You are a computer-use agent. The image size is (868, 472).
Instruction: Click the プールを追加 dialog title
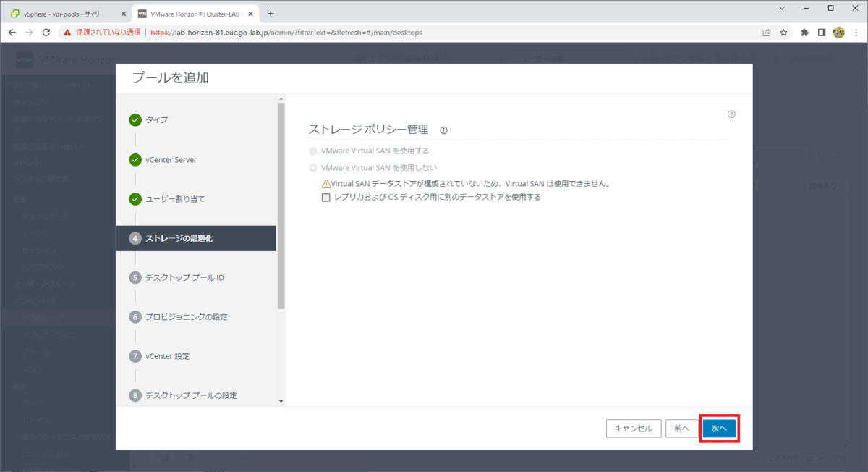point(171,77)
